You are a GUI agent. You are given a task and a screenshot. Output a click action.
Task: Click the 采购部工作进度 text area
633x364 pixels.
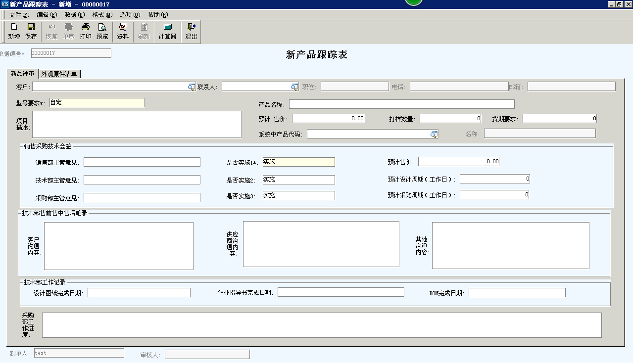tap(322, 325)
